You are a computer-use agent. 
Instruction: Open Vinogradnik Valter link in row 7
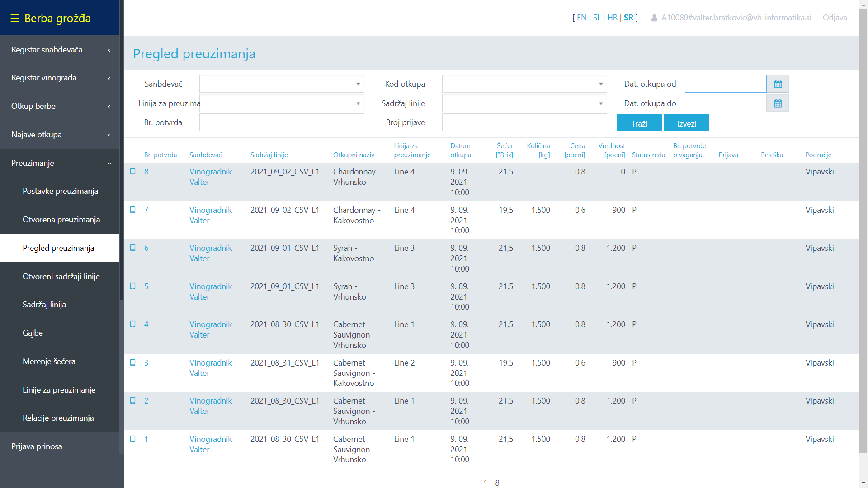(x=211, y=215)
